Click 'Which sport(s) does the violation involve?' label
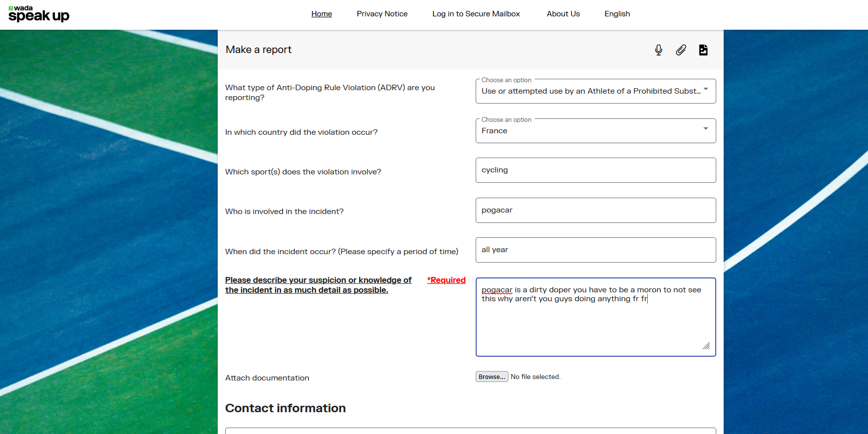 pos(303,172)
